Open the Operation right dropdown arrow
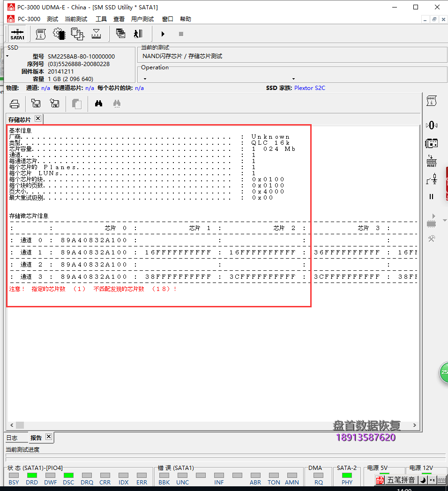448x491 pixels. (293, 79)
